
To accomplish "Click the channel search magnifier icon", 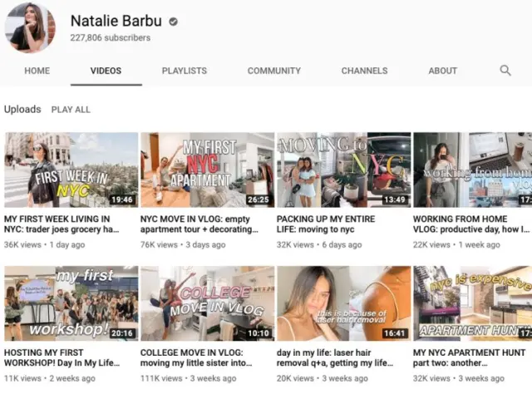I will pos(505,71).
